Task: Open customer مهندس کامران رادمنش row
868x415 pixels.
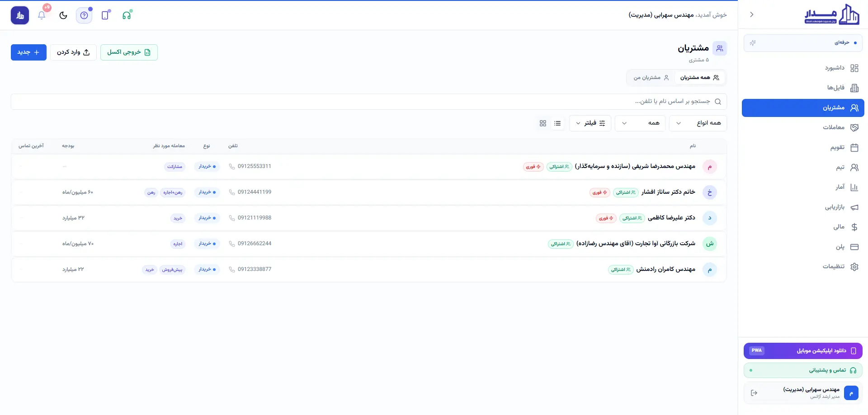Action: (x=369, y=270)
